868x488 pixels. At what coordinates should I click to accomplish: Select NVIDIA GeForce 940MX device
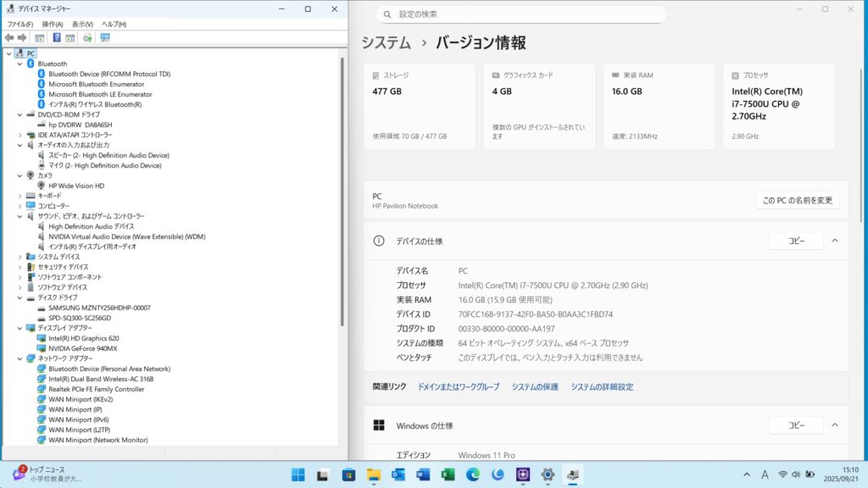point(82,348)
